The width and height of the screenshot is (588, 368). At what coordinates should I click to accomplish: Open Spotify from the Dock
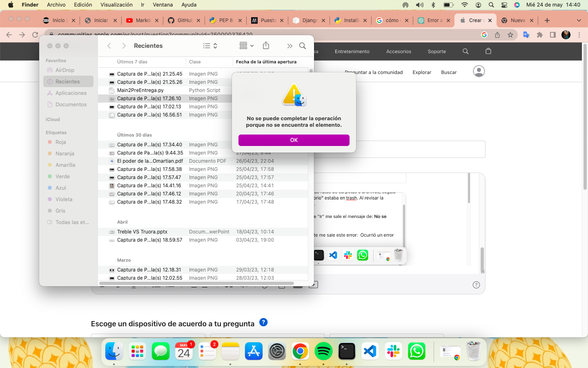[323, 351]
